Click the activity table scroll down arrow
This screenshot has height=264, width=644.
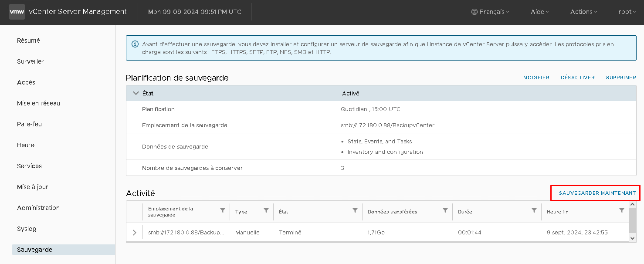(633, 238)
